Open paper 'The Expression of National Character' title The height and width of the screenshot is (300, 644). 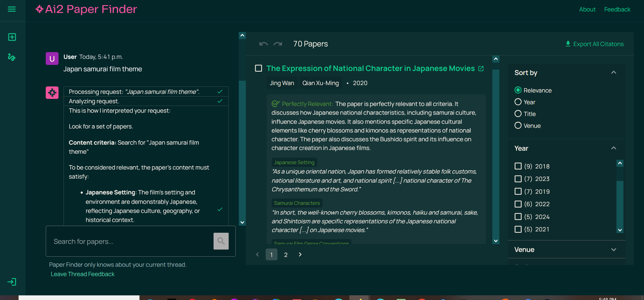(370, 68)
